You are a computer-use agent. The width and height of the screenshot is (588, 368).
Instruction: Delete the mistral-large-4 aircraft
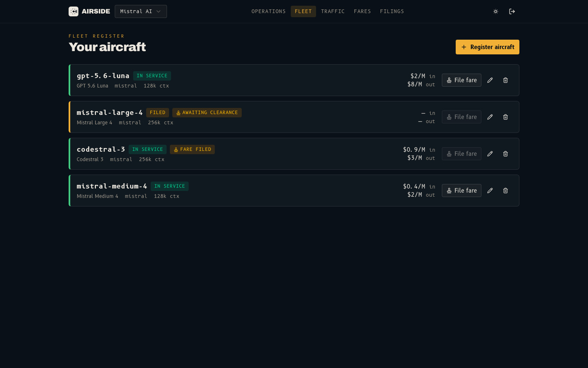click(x=506, y=117)
